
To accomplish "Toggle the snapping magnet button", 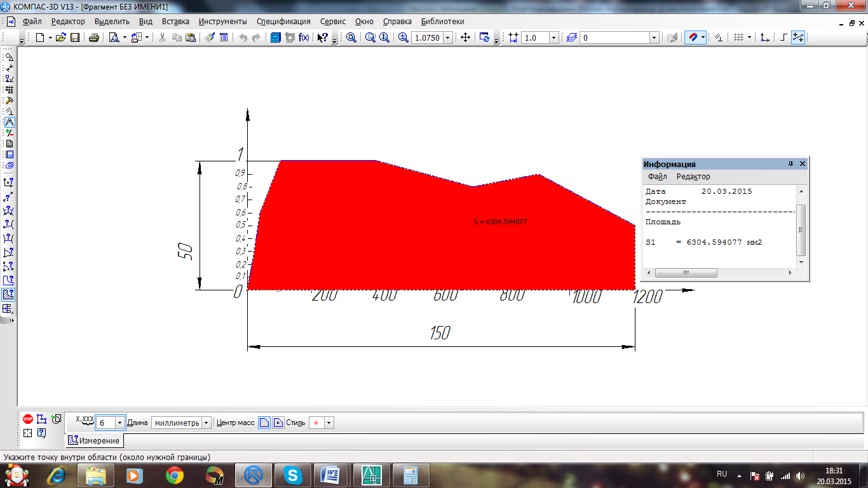I will coord(693,37).
